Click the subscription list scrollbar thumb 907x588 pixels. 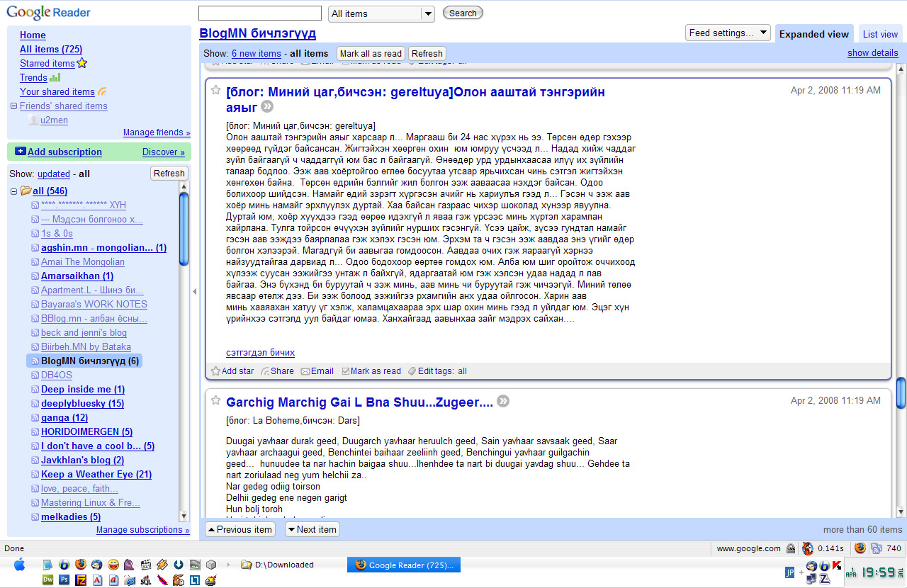pyautogui.click(x=184, y=228)
